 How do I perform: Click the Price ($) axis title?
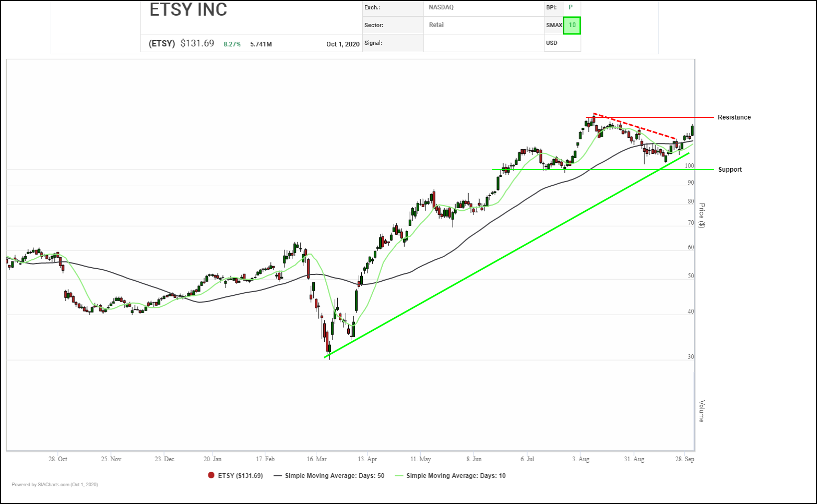coord(702,215)
